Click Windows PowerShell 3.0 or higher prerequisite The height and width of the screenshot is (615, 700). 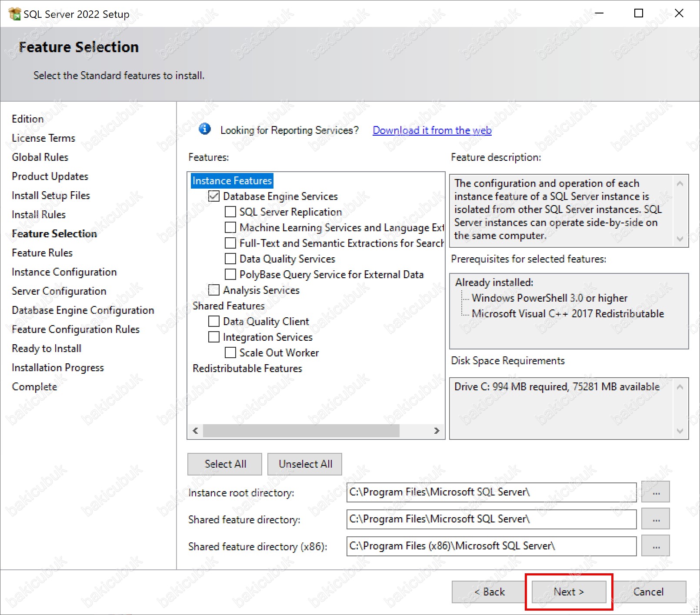550,298
